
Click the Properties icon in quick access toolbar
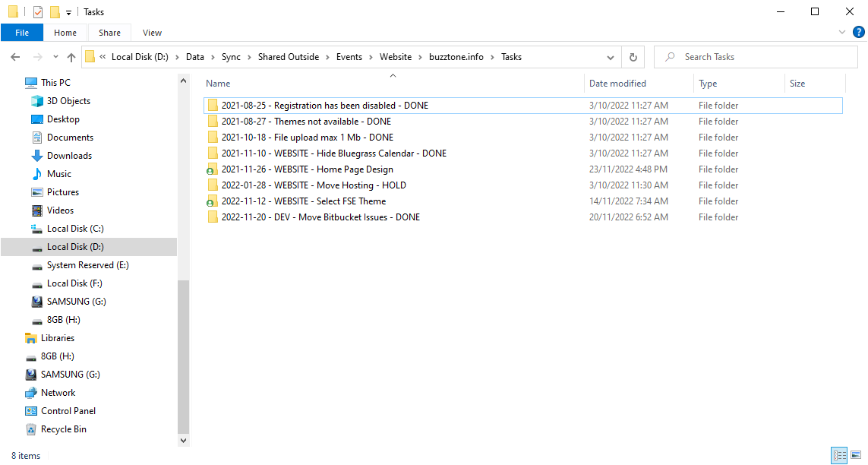point(38,12)
